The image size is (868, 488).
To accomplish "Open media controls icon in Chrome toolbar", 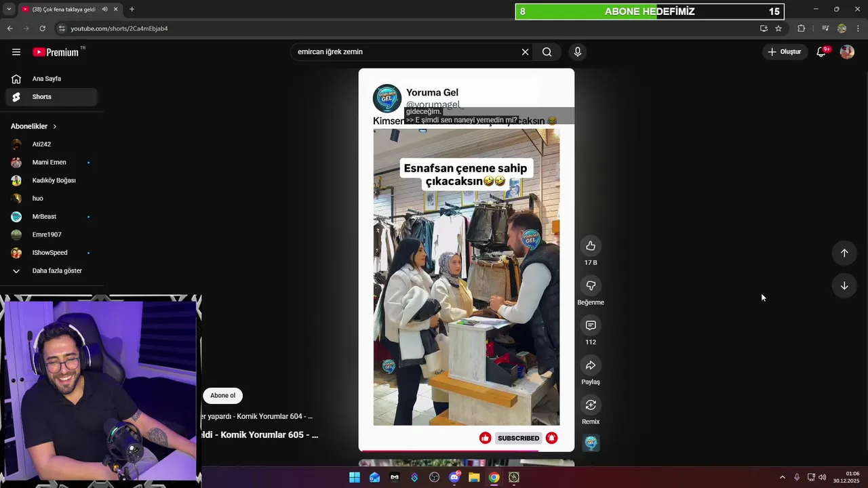I will (825, 28).
